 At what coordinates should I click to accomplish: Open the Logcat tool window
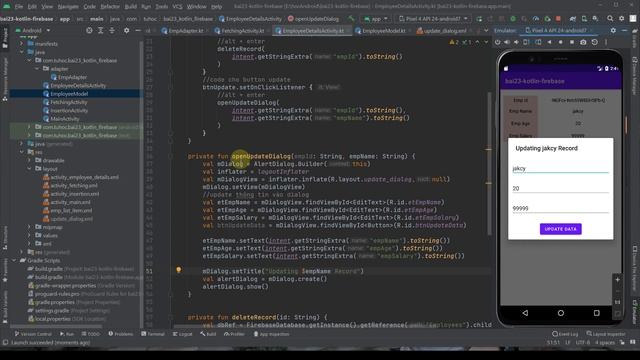click(x=182, y=334)
